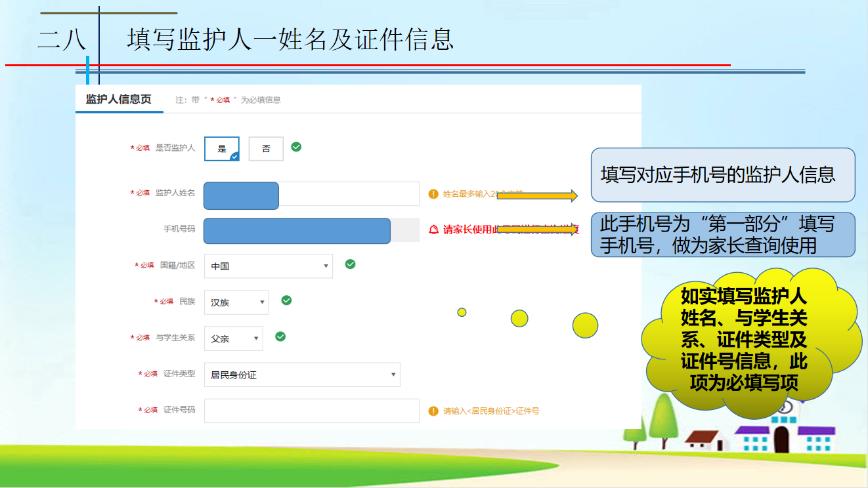Click the 填写对应手机号的监护人信息 callout box
The width and height of the screenshot is (868, 488).
[x=722, y=175]
